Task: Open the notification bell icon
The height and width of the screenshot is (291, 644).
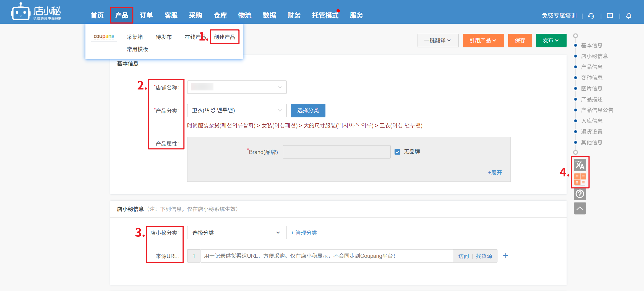Action: (x=629, y=16)
